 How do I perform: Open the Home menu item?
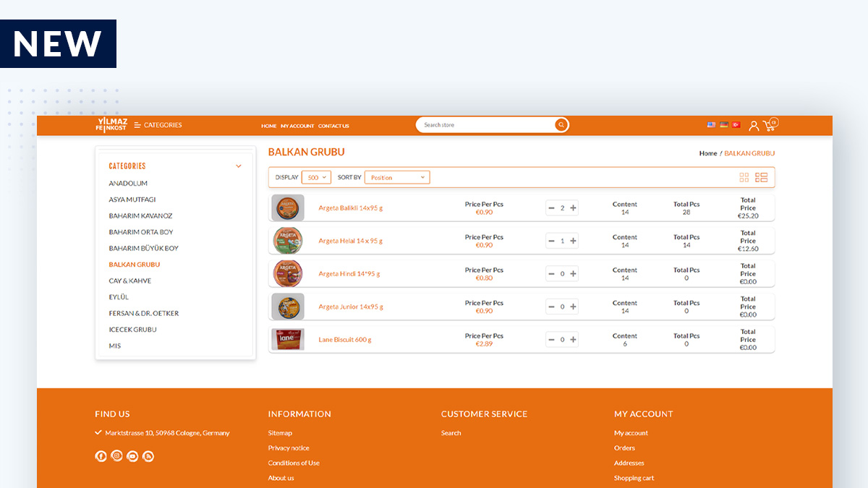pyautogui.click(x=269, y=126)
